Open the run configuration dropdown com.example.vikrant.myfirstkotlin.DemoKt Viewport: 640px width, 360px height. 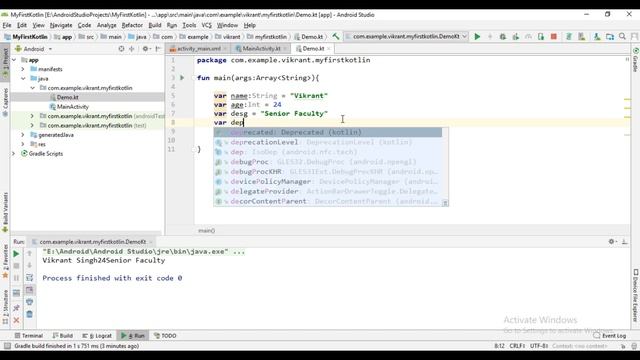click(x=406, y=36)
